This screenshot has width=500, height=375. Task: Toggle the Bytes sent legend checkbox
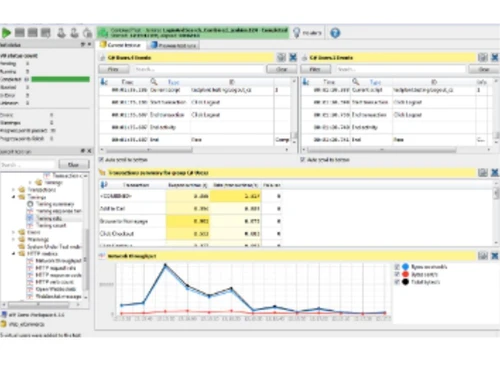coord(397,274)
